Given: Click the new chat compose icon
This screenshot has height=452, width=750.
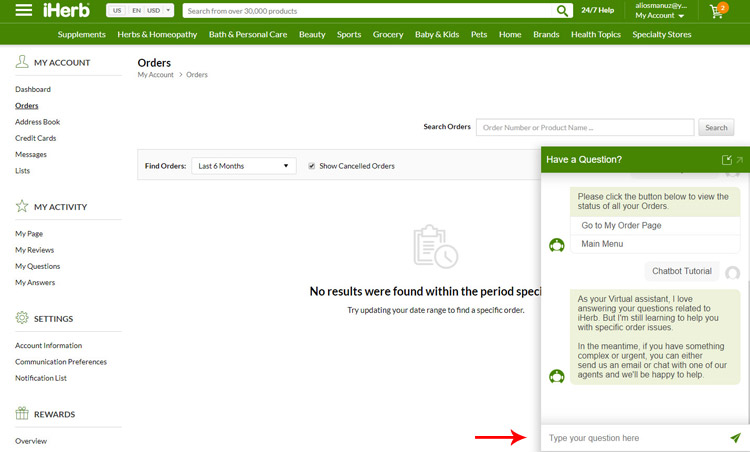Looking at the screenshot, I should (727, 160).
